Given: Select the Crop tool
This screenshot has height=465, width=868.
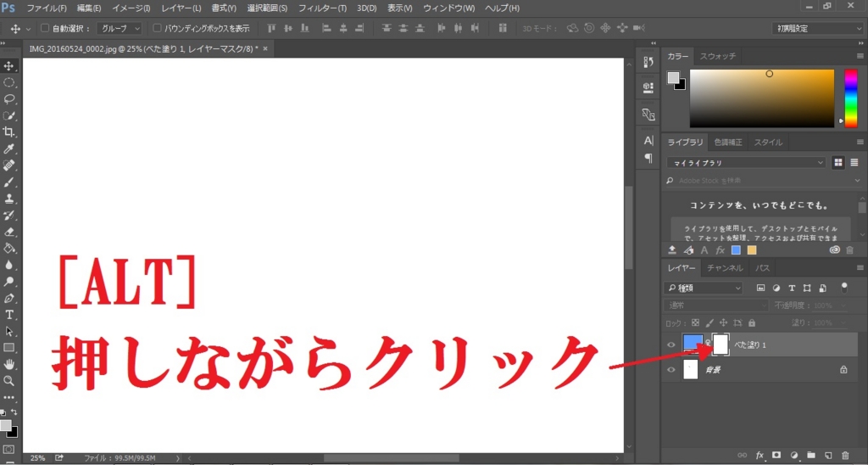Looking at the screenshot, I should pos(8,132).
